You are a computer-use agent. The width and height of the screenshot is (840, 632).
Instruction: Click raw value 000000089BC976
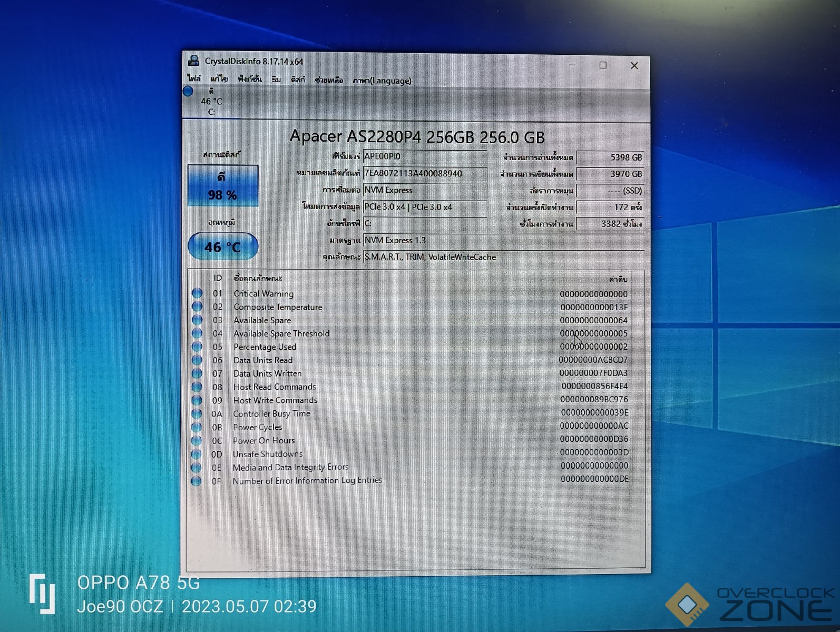tap(594, 399)
